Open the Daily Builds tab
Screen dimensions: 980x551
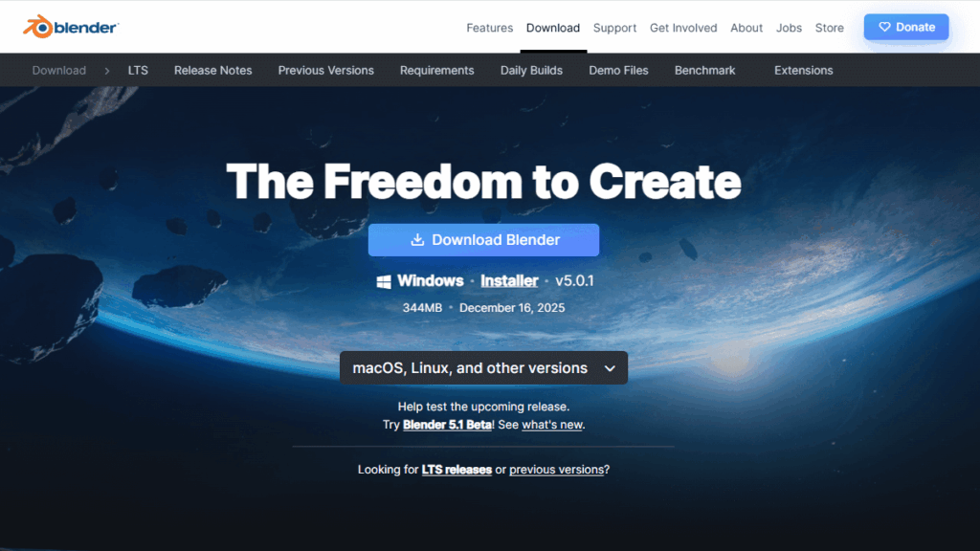click(x=531, y=71)
